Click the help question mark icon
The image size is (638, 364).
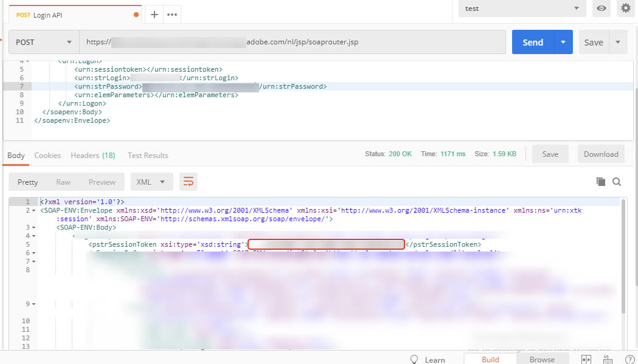click(x=629, y=359)
